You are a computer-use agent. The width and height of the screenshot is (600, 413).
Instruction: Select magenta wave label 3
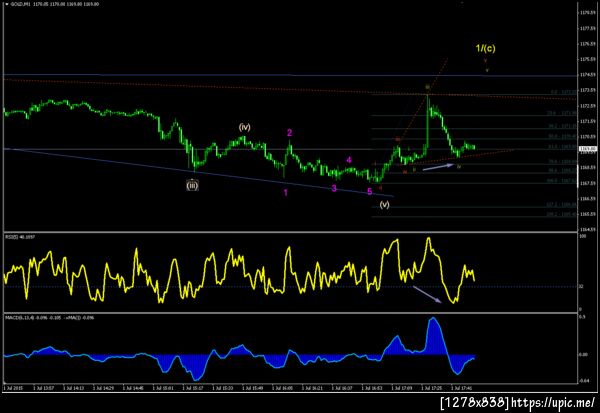pyautogui.click(x=334, y=188)
